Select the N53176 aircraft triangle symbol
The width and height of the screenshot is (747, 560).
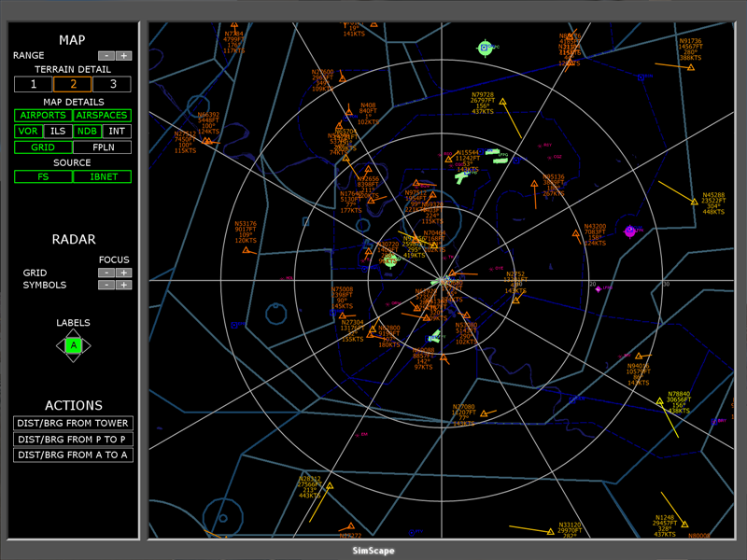(246, 250)
